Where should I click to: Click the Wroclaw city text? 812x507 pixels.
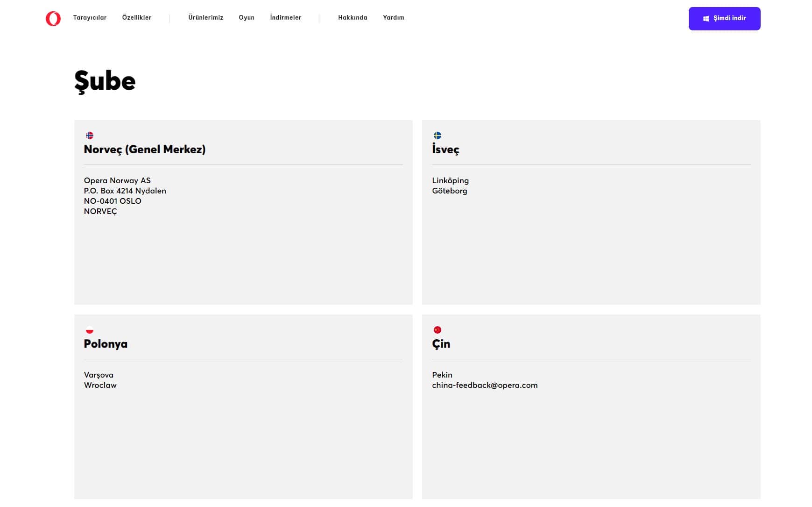pyautogui.click(x=100, y=385)
